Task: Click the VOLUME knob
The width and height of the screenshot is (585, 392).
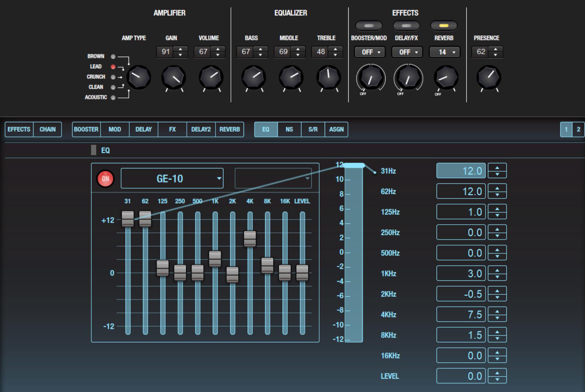Action: coord(211,78)
